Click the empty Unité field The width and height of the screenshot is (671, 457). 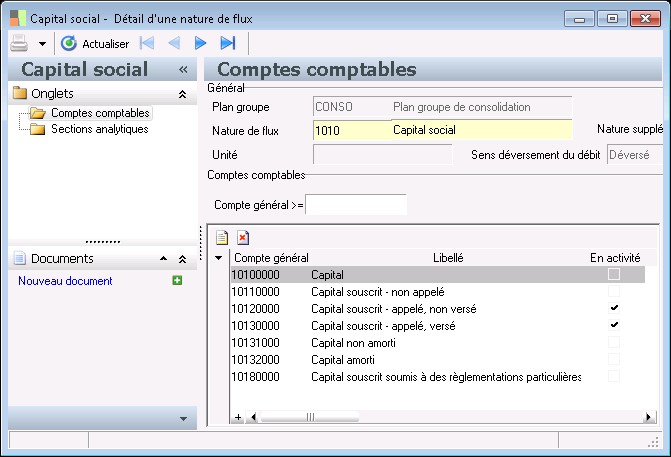pyautogui.click(x=383, y=154)
